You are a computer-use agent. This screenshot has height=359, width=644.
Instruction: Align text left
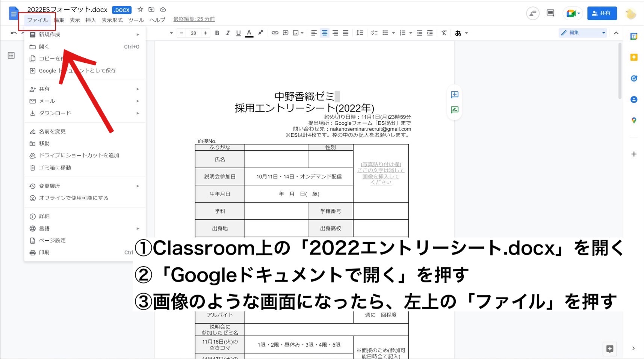click(314, 33)
